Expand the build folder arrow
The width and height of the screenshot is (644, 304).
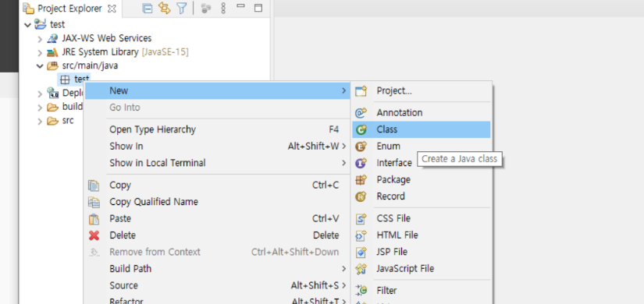(x=40, y=108)
